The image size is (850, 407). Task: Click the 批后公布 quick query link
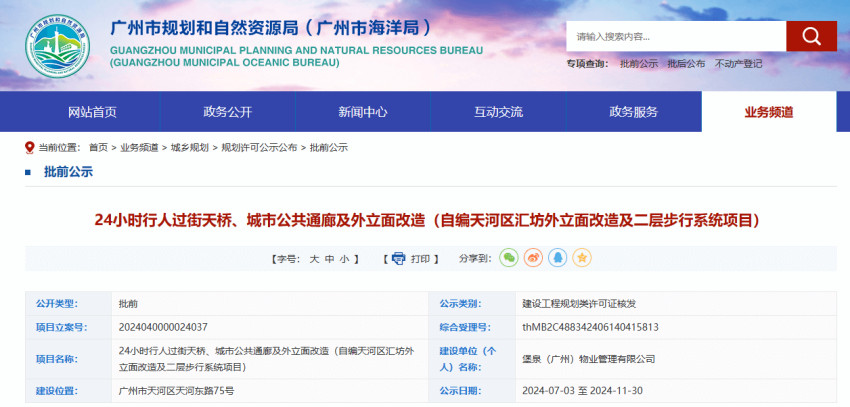click(686, 64)
